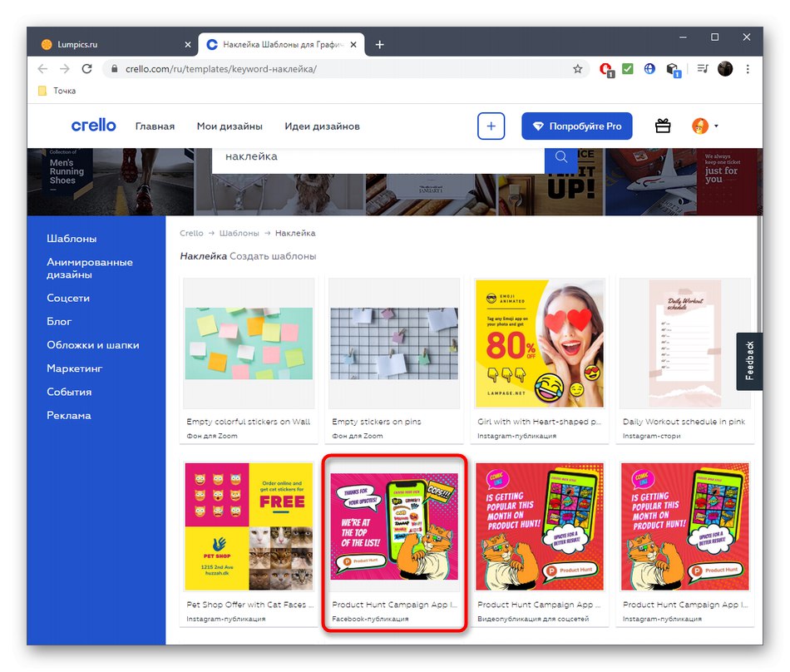
Task: Select Блог in the sidebar
Action: click(x=59, y=321)
